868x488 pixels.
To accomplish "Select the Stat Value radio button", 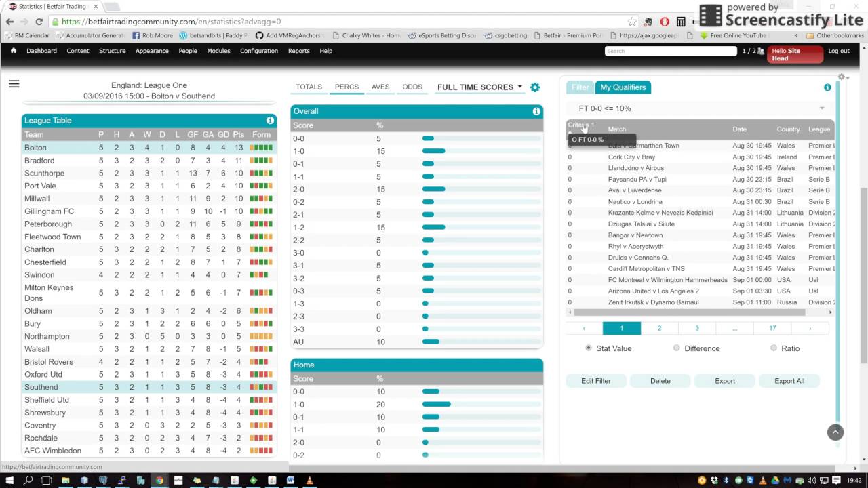I will [588, 348].
